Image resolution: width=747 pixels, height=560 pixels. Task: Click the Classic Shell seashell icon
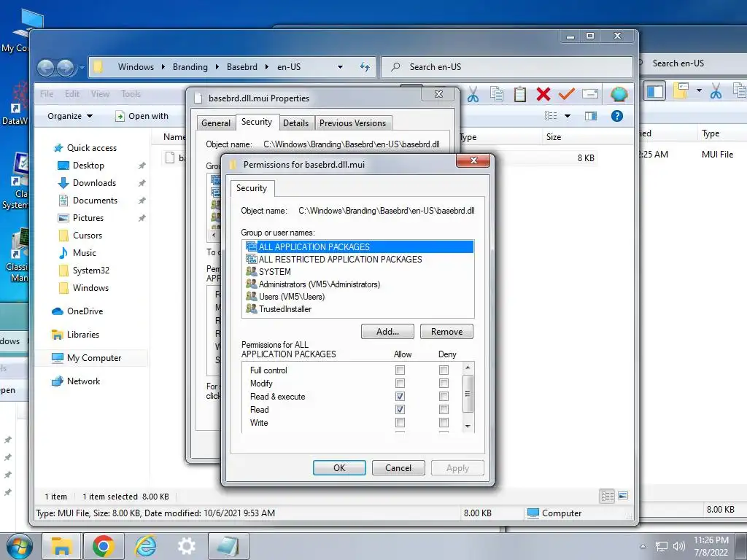pos(619,94)
